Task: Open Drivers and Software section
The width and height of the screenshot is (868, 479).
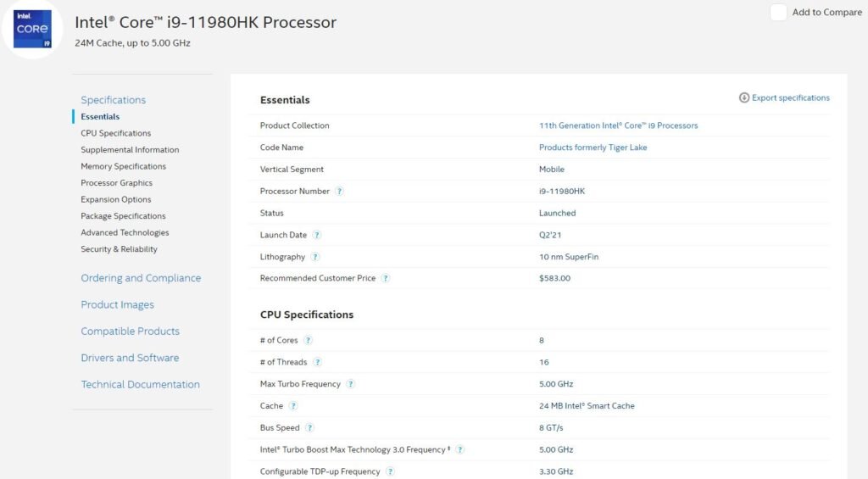Action: [130, 358]
